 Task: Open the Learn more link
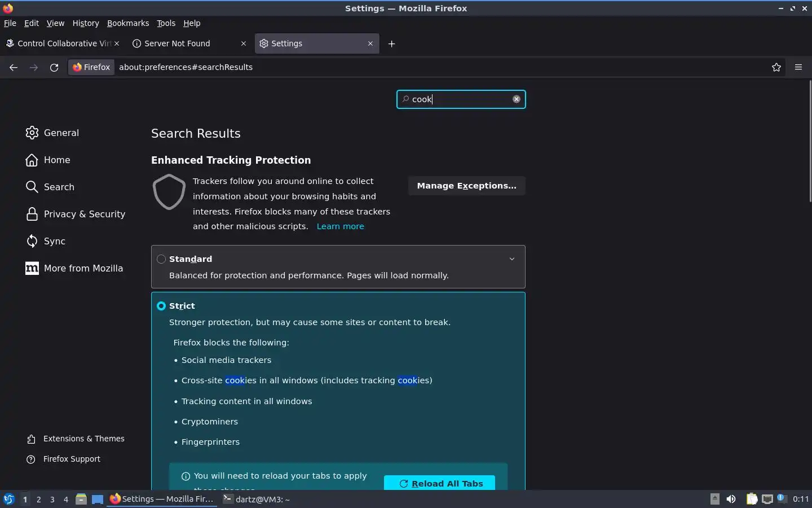[x=340, y=226]
